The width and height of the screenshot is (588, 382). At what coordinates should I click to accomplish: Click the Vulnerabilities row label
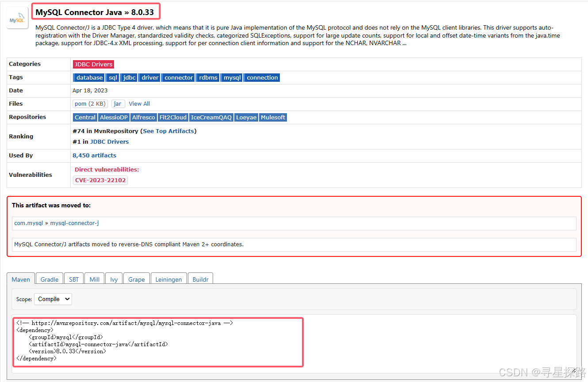point(31,175)
